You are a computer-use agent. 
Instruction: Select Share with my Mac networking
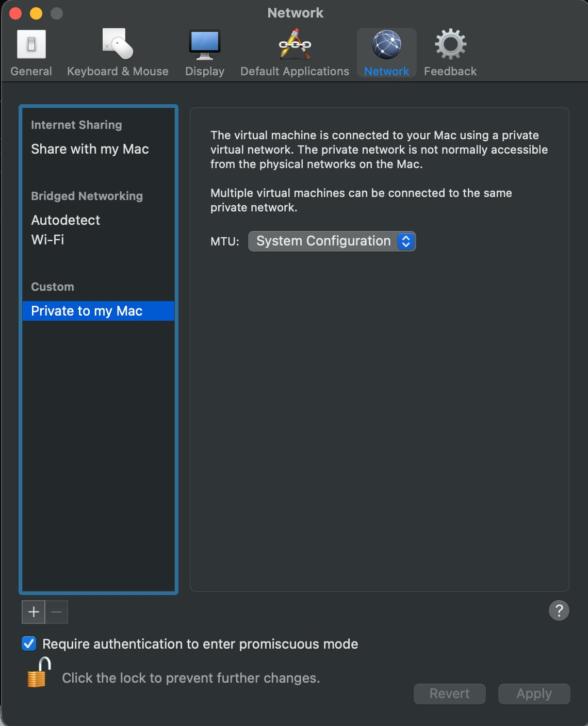(x=90, y=149)
